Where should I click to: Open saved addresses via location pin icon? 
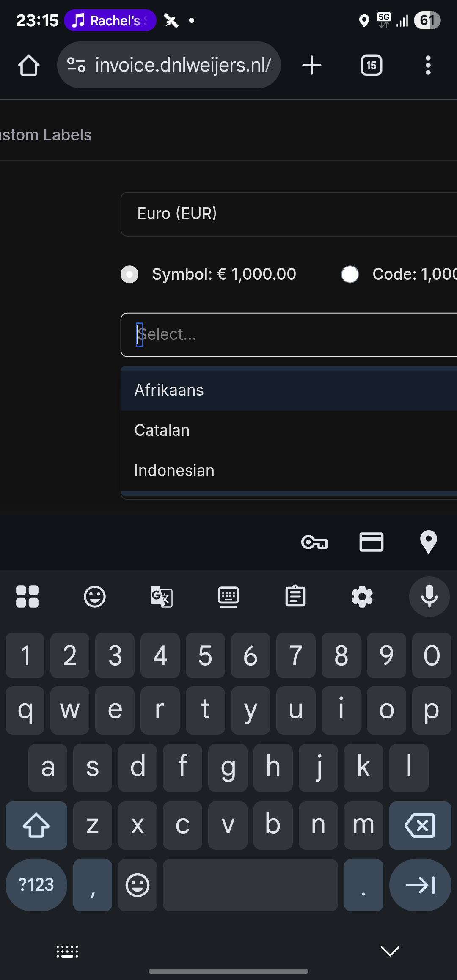tap(428, 542)
